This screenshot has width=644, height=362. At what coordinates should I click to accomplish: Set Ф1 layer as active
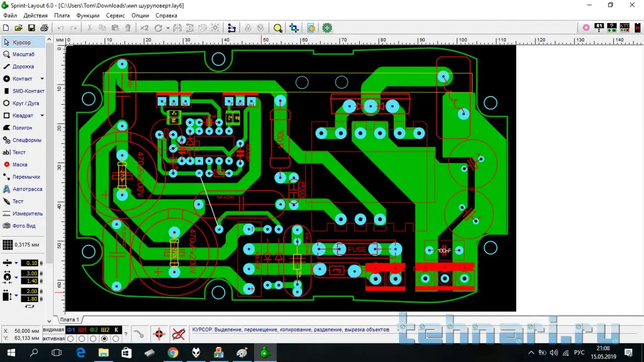71,339
